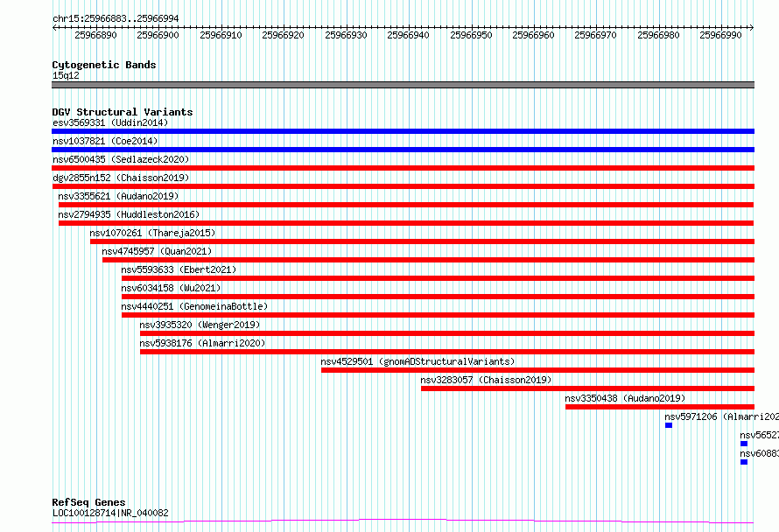Screen dimensions: 779x532
Task: Select ruler position 25966950
Action: point(471,35)
